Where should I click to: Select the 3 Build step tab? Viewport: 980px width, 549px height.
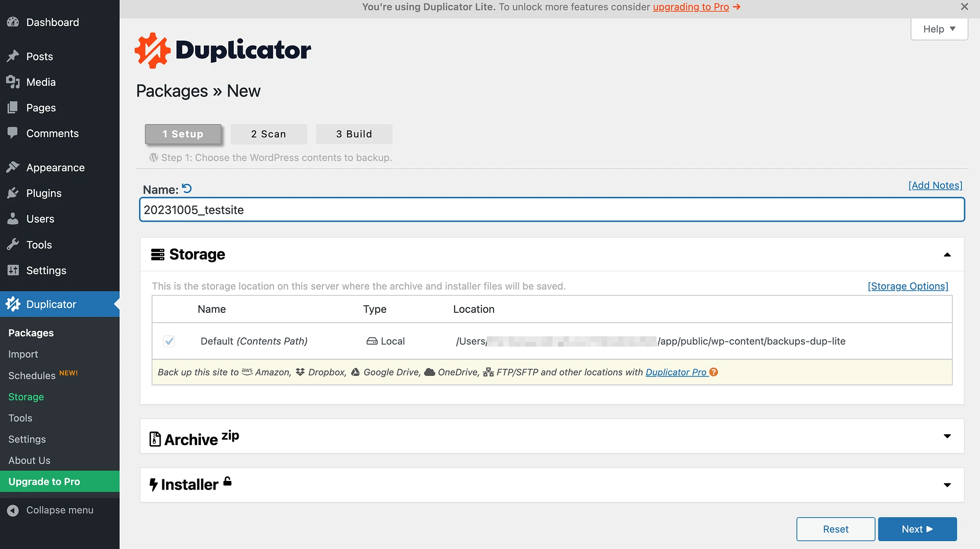coord(354,134)
